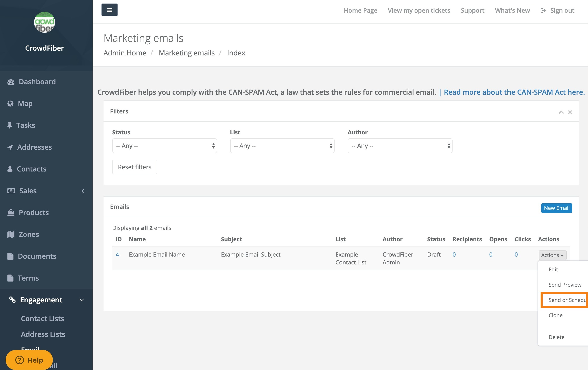Open Contacts from the left navigation

(x=10, y=169)
